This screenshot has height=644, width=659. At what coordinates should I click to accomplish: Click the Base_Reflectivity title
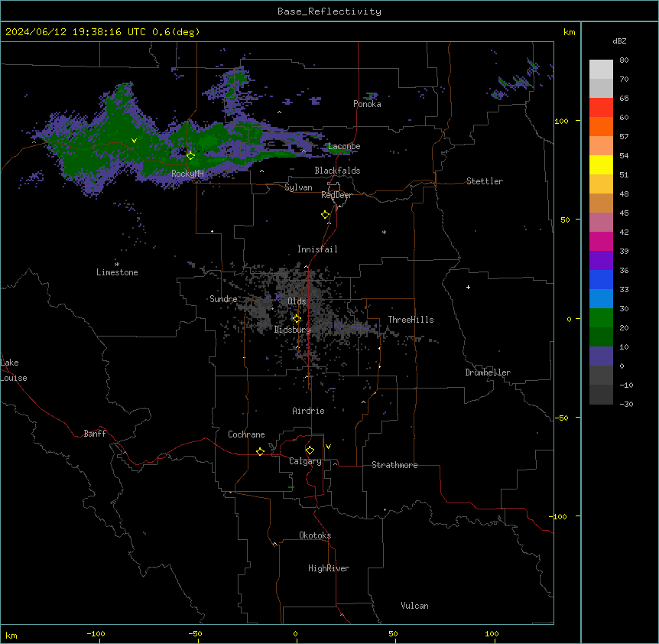click(x=329, y=11)
